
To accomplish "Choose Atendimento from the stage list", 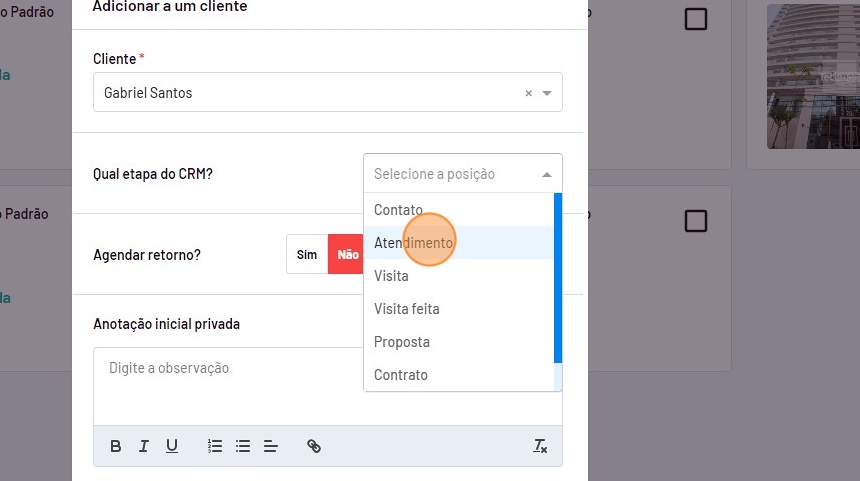I will coord(413,243).
